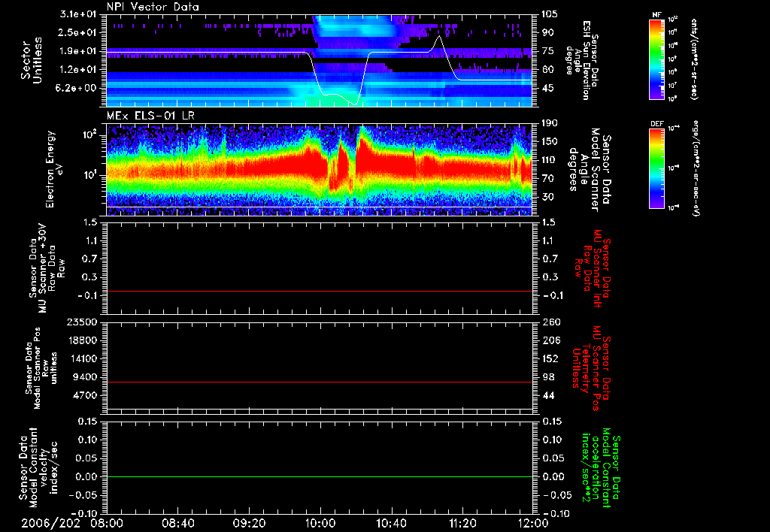Click the "110" scanner angle tick label
The width and height of the screenshot is (770, 532).
[x=550, y=160]
